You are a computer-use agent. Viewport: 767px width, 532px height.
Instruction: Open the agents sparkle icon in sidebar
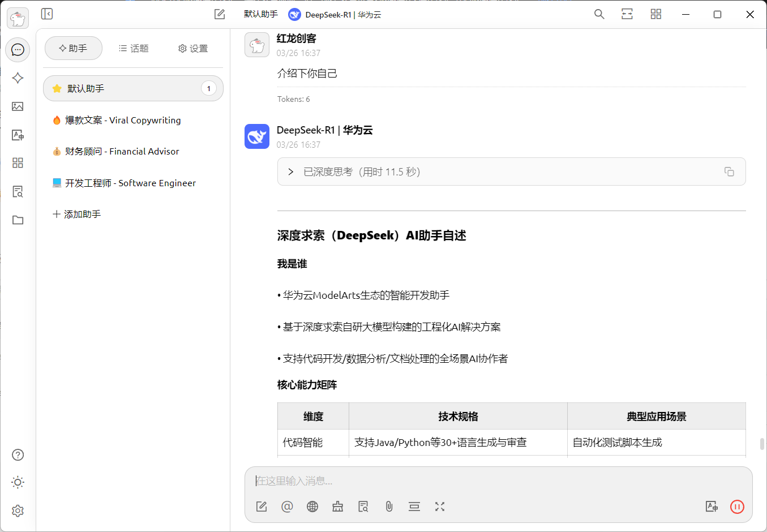(x=18, y=78)
